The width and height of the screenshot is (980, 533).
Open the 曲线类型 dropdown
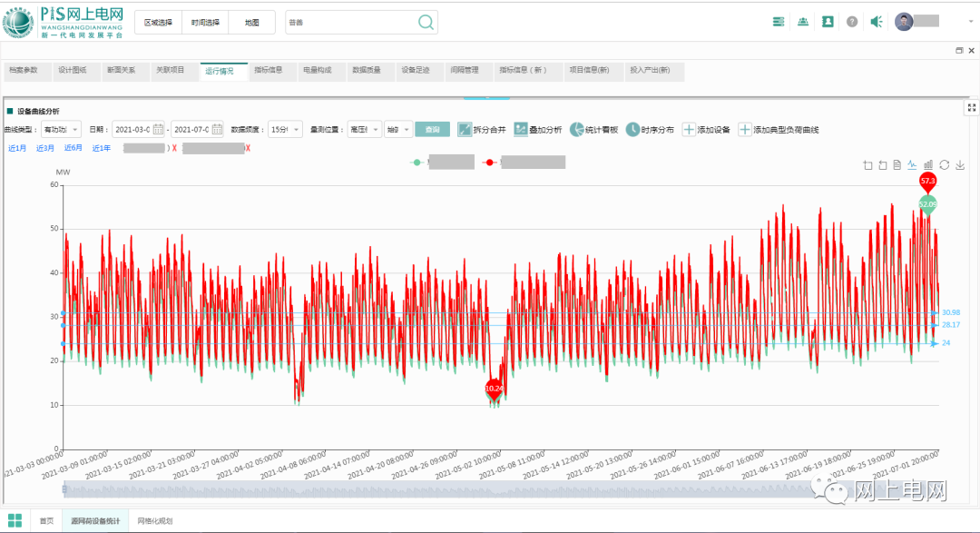(x=62, y=130)
